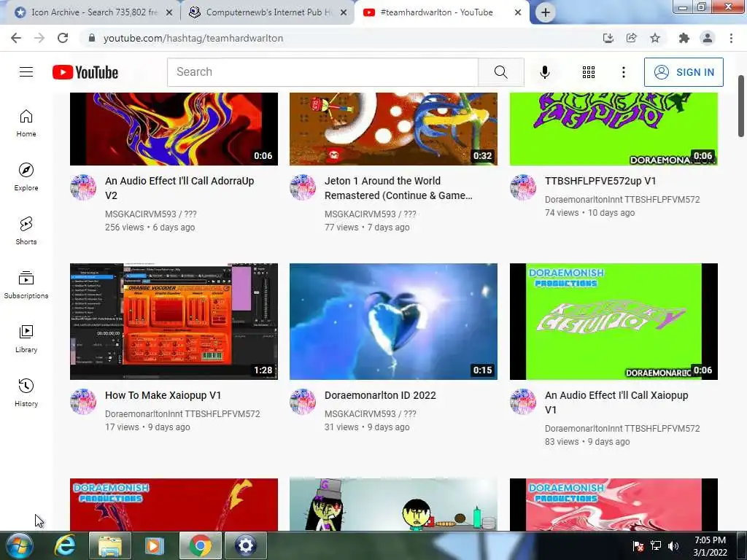Viewport: 747px width, 560px height.
Task: Open Doraemonarlton ID 2022 video title
Action: (x=380, y=395)
